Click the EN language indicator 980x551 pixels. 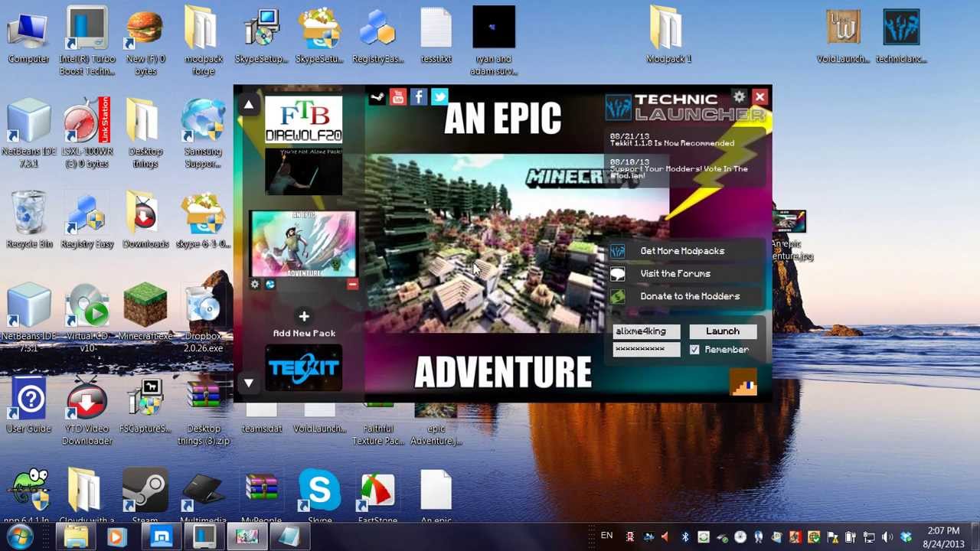click(x=606, y=536)
